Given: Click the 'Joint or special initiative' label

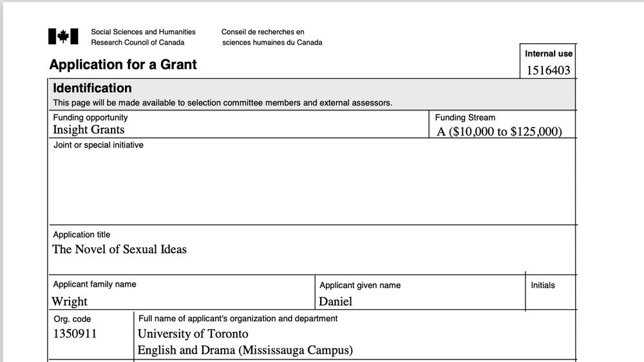Looking at the screenshot, I should coord(99,145).
